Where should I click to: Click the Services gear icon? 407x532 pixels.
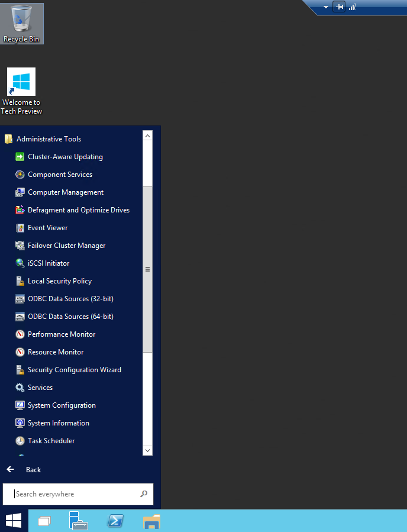coord(20,388)
